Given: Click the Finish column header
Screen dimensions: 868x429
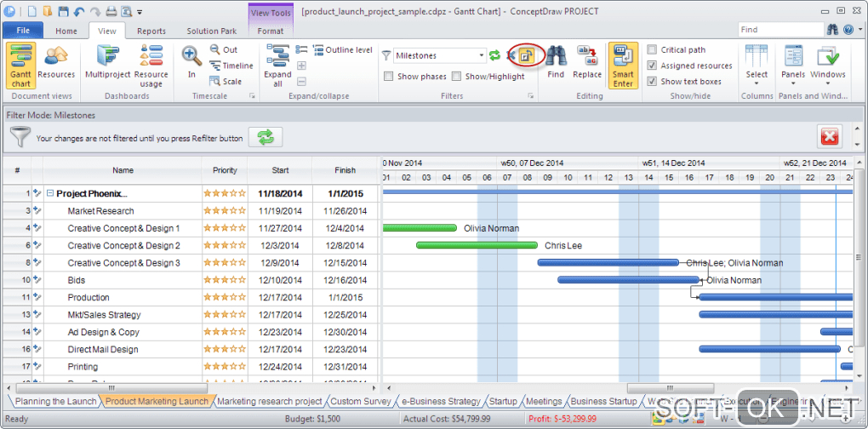Looking at the screenshot, I should (x=345, y=170).
